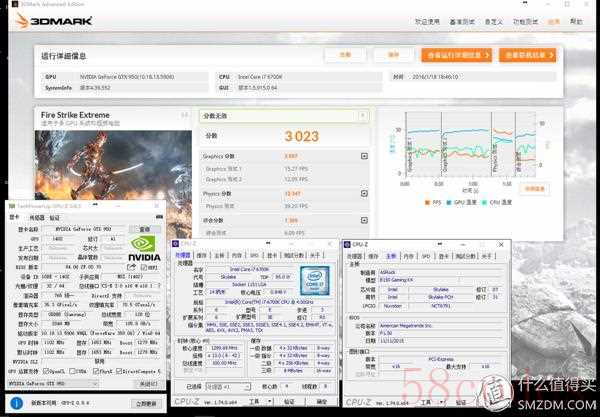Toggle the orange FPS legend swatch
The image size is (600, 417).
click(x=427, y=202)
